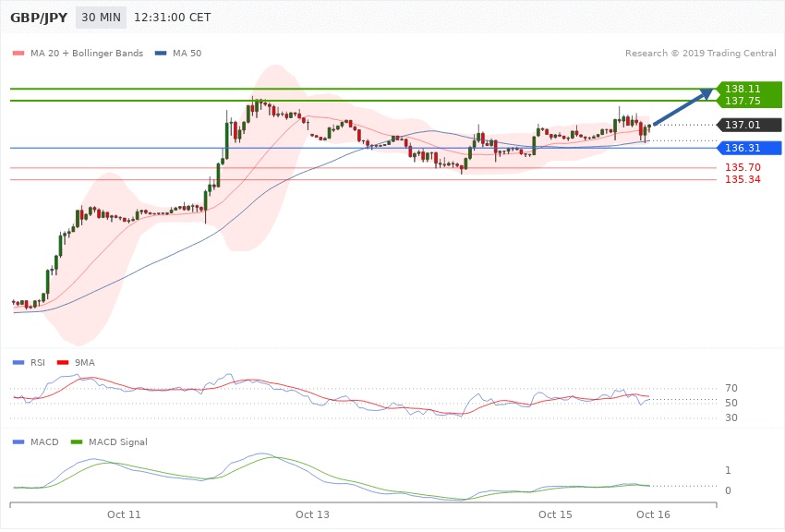Toggle the MA 50 legend label

coord(187,54)
